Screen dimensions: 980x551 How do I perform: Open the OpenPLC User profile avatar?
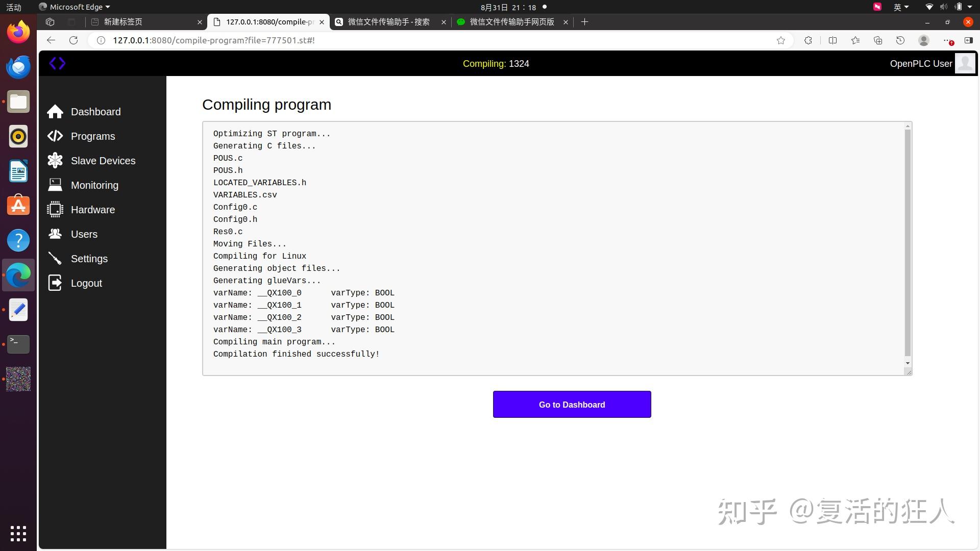tap(965, 63)
